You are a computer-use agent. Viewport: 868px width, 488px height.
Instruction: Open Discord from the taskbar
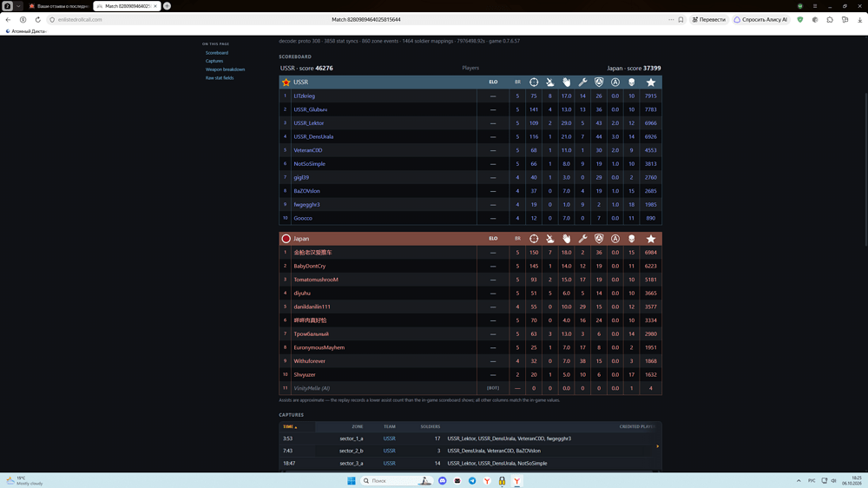click(x=443, y=481)
